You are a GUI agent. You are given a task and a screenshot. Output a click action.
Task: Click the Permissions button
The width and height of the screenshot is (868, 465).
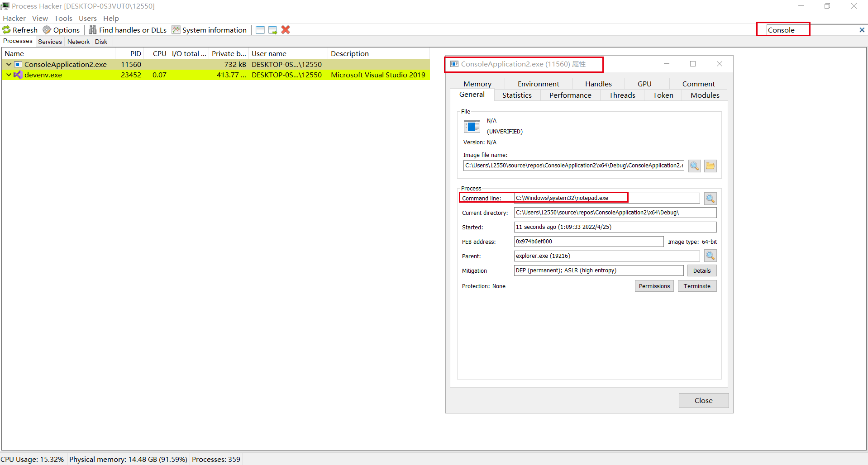(654, 286)
